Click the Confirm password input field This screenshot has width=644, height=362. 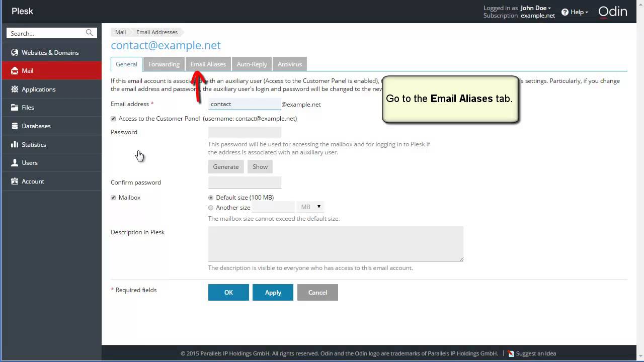[x=245, y=183]
